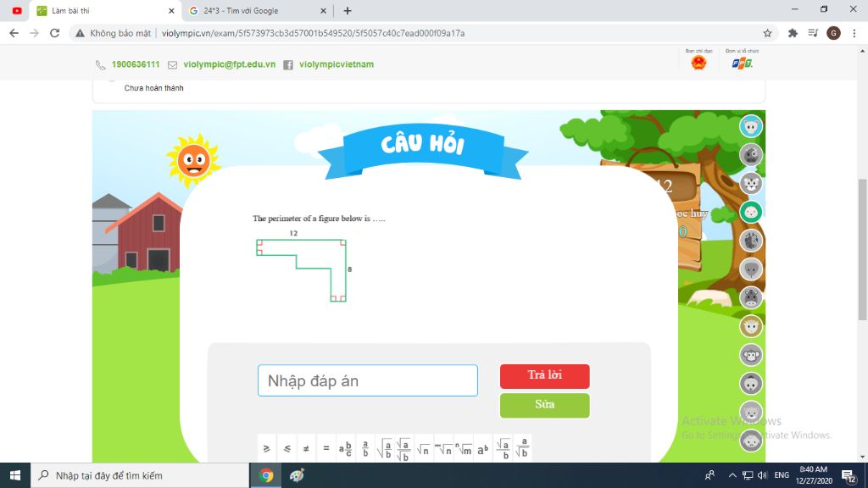This screenshot has width=868, height=488.
Task: Insert root a over b template
Action: (x=503, y=448)
